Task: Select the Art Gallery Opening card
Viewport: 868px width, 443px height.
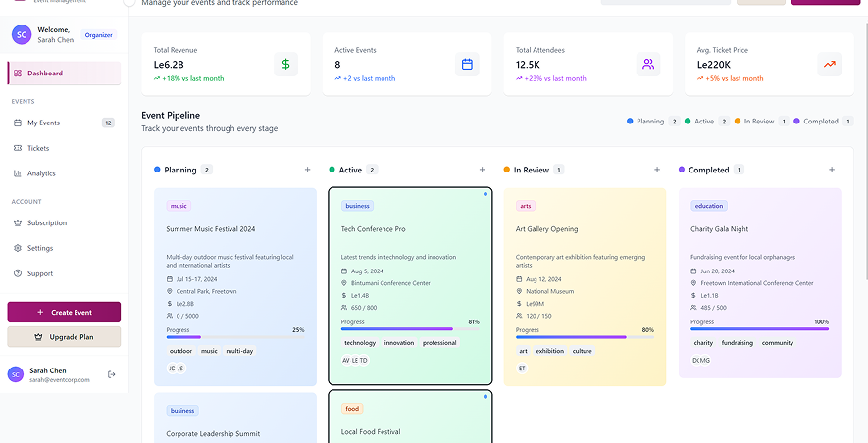Action: (585, 285)
